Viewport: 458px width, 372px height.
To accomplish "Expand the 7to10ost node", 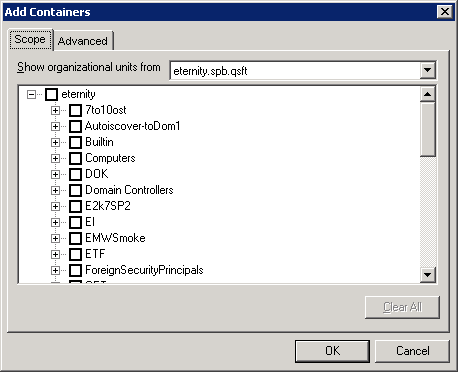I will point(55,110).
